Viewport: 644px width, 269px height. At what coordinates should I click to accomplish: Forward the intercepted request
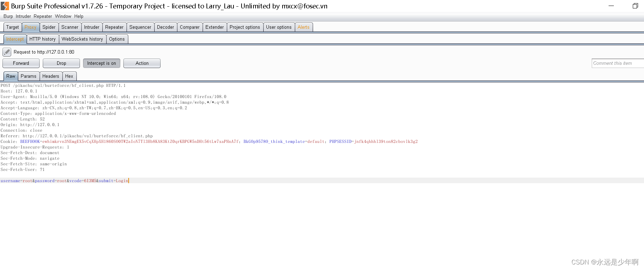tap(21, 63)
